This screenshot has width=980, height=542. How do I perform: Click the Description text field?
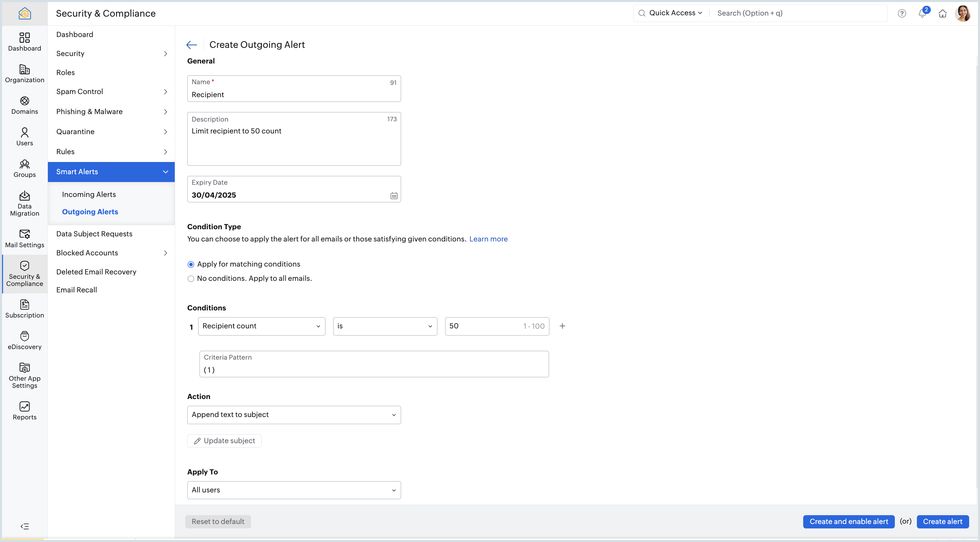(294, 145)
